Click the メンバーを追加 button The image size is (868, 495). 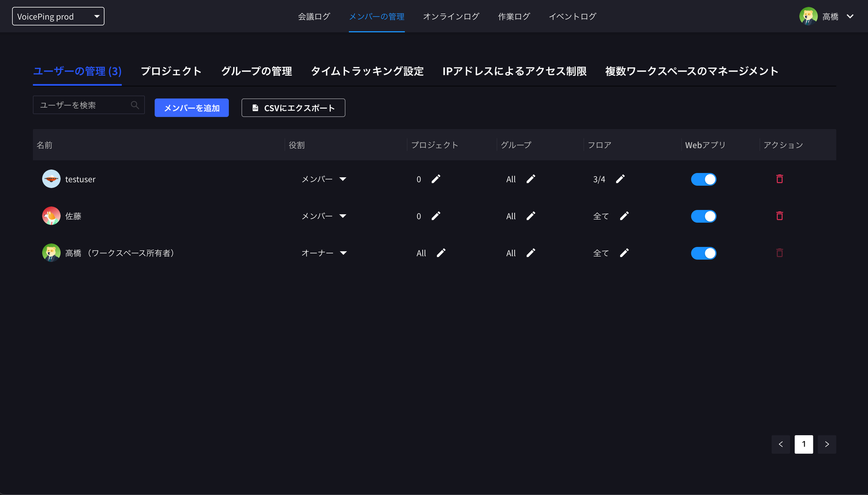click(x=191, y=108)
